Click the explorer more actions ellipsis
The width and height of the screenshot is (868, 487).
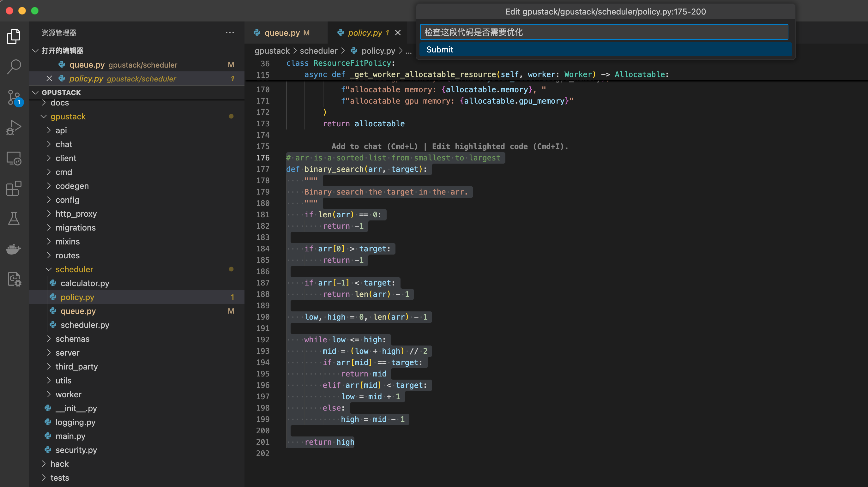(230, 33)
